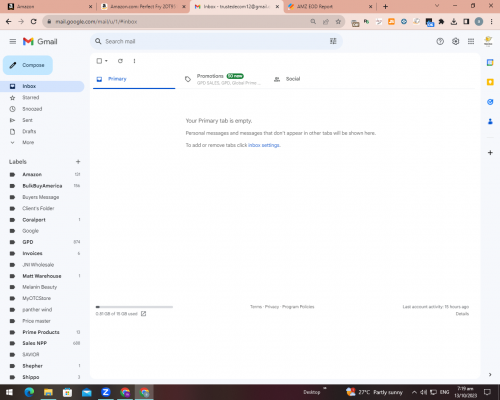
Task: Expand the More folders list
Action: (28, 142)
